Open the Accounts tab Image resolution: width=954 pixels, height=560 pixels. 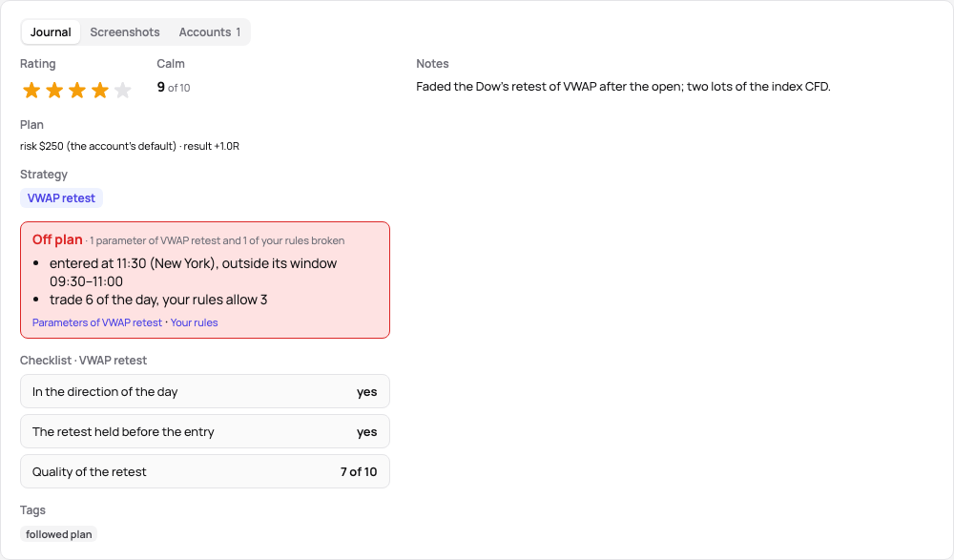(209, 32)
